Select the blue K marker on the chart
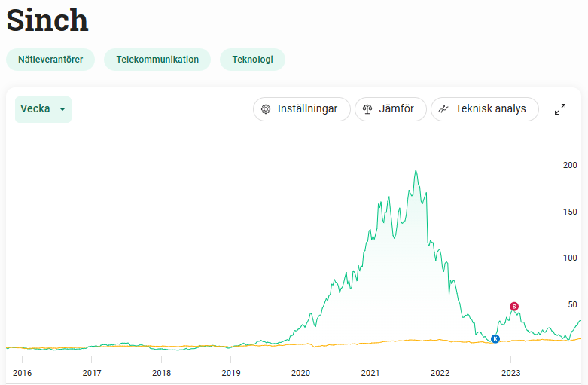Image resolution: width=588 pixels, height=385 pixels. pos(495,339)
